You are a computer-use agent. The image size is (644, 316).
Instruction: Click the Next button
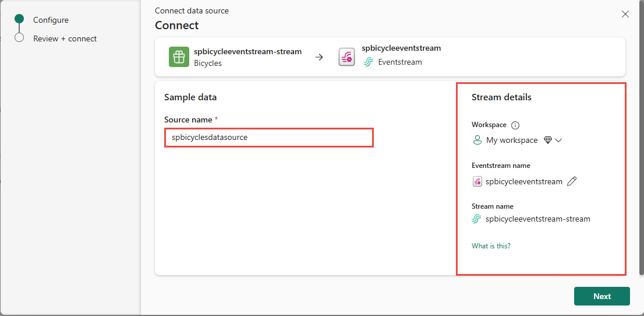pyautogui.click(x=601, y=296)
